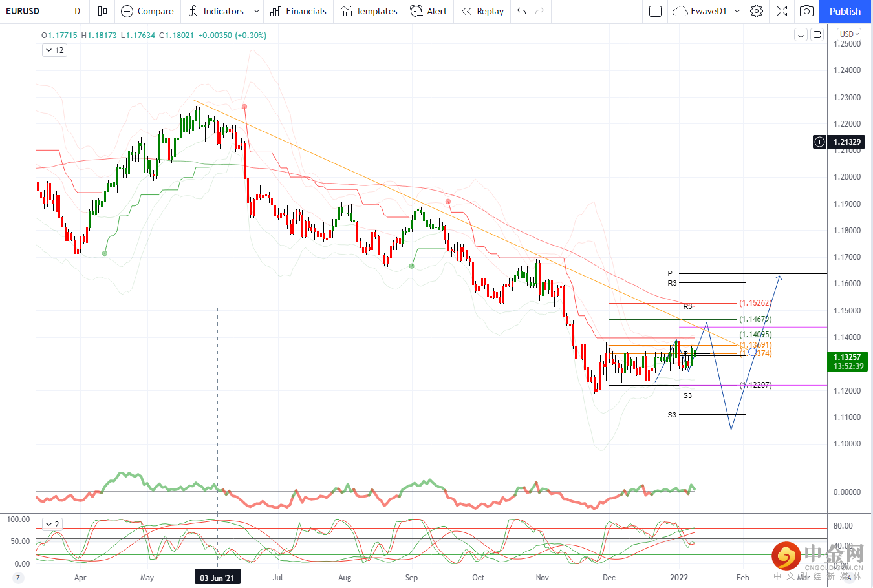
Task: Click 1.16000 on the price axis
Action: [x=847, y=284]
